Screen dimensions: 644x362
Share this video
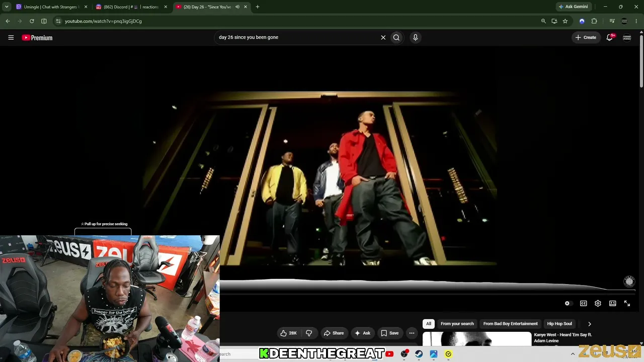pos(334,333)
